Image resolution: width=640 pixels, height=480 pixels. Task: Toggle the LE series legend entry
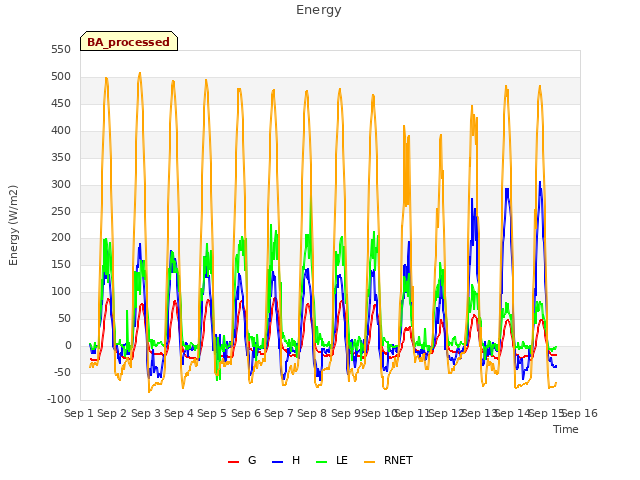tap(332, 460)
